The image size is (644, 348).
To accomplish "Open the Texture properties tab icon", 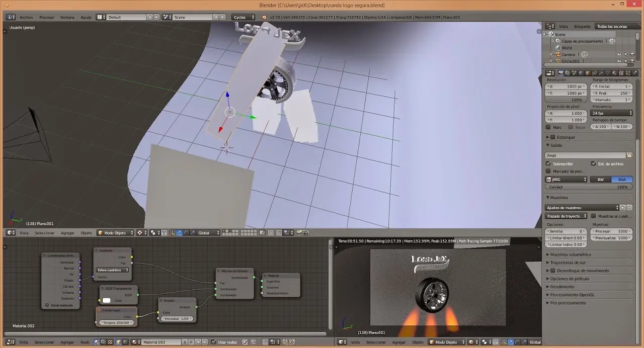I will tap(621, 73).
